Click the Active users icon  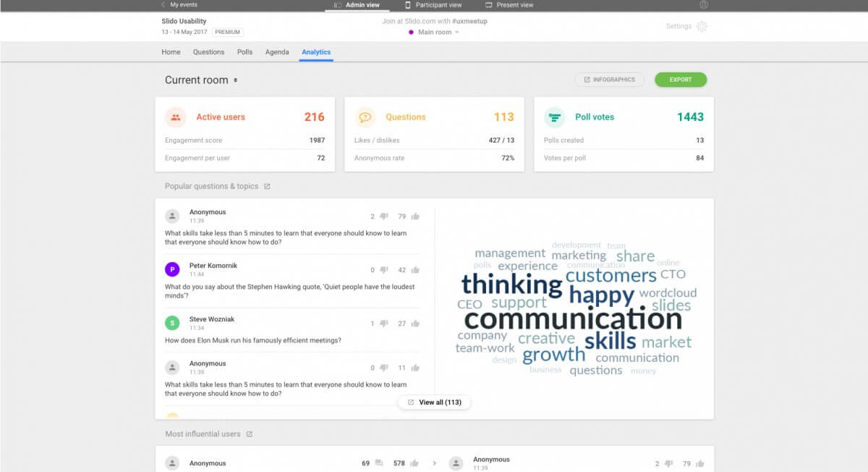174,117
